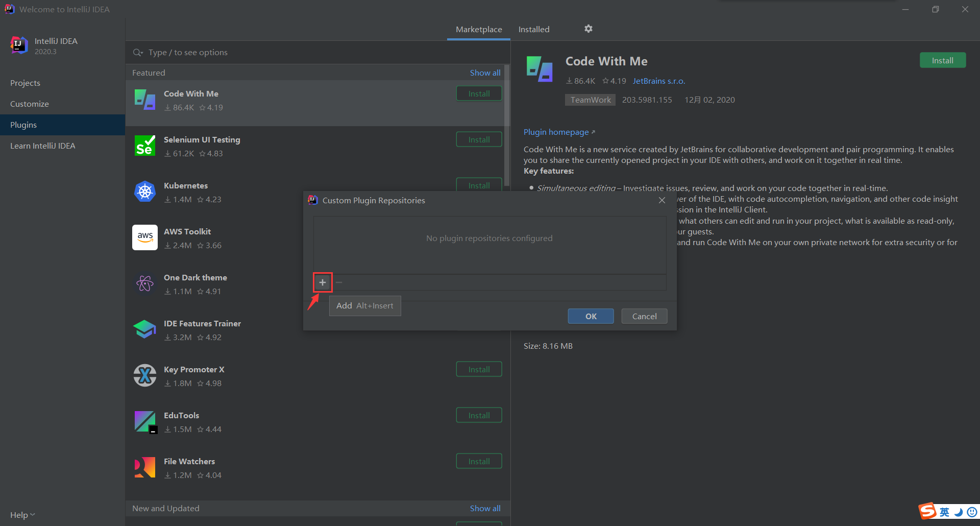Click the plus Add repository icon
This screenshot has height=526, width=980.
coord(323,282)
